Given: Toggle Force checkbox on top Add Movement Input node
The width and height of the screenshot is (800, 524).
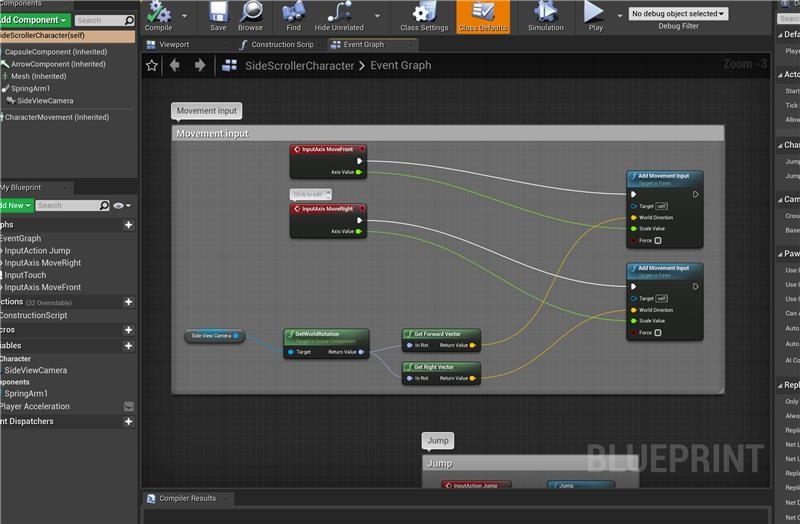Looking at the screenshot, I should click(658, 240).
